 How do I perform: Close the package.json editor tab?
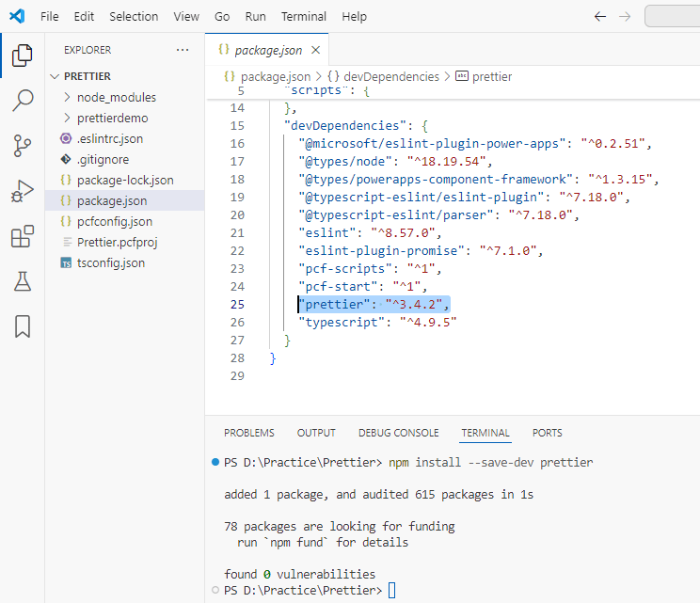(315, 50)
